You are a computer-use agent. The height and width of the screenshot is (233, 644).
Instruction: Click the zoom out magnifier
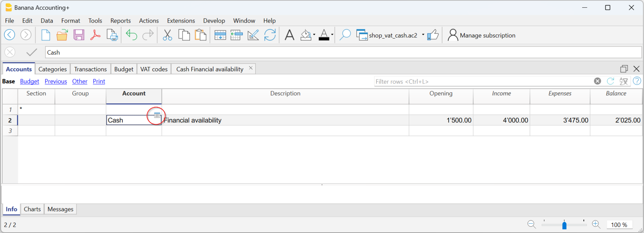[532, 224]
